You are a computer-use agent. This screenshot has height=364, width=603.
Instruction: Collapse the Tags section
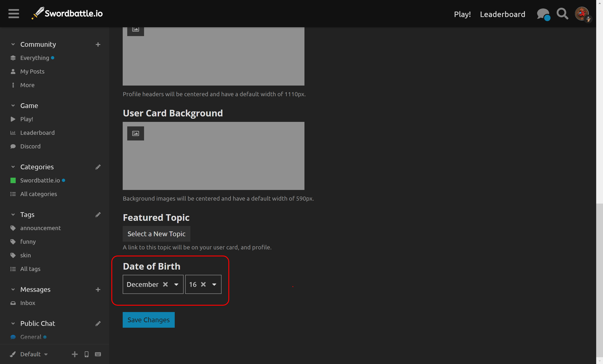tap(13, 215)
